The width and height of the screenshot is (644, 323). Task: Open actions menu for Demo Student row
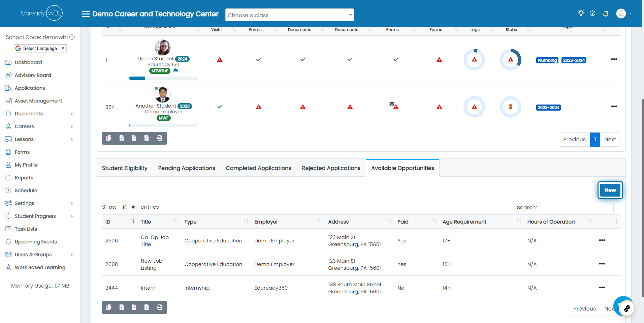point(614,59)
